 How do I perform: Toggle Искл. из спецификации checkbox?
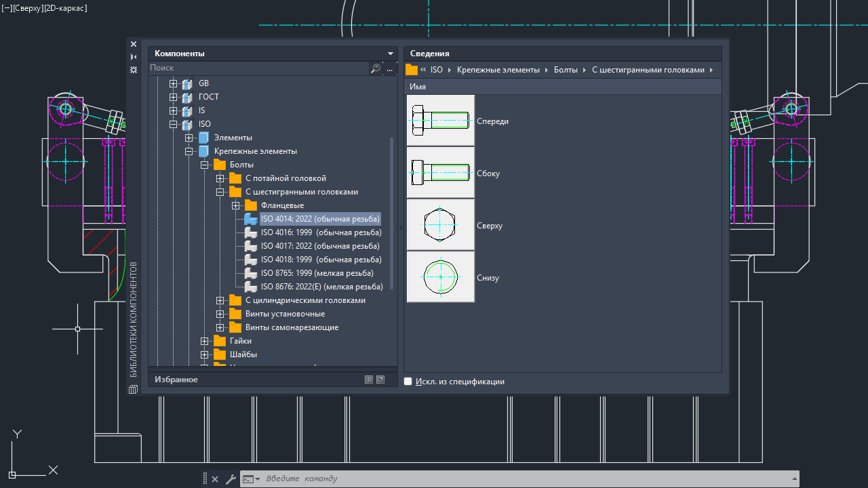coord(408,382)
